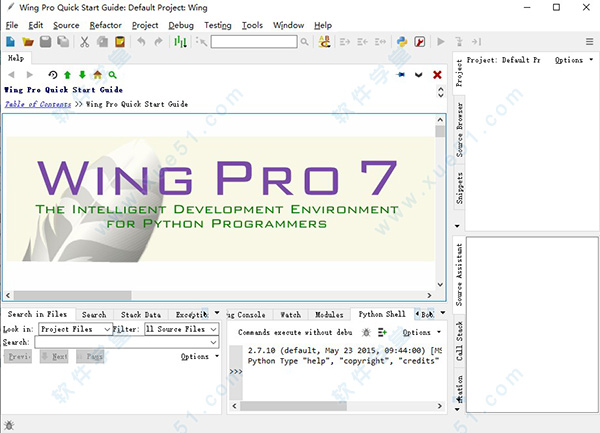Expand the bottom-right tab list arrow
The height and width of the screenshot is (433, 600).
[x=443, y=313]
